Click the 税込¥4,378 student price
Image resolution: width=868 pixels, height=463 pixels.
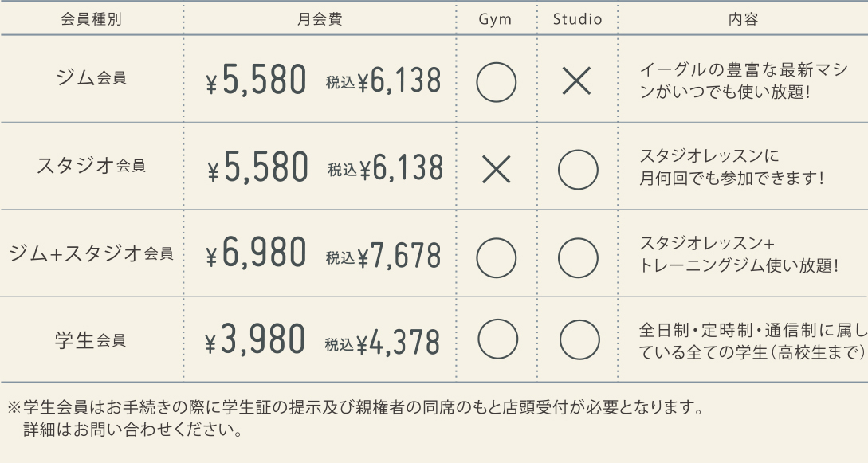[382, 343]
